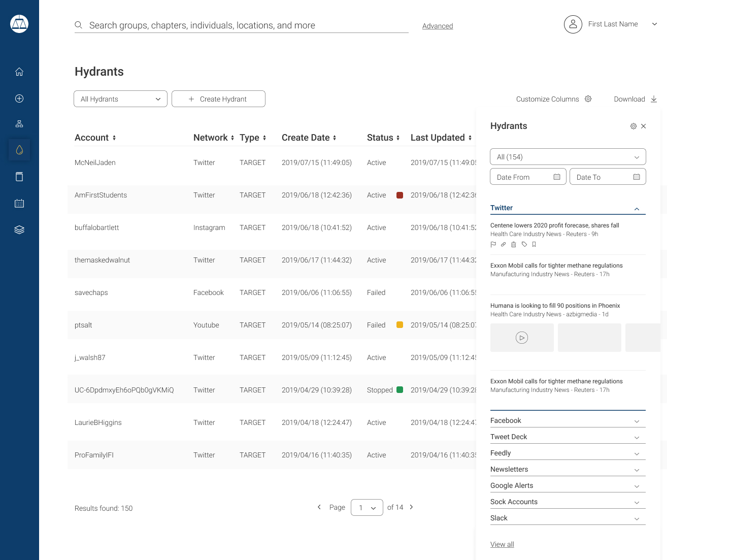
Task: Open Hydrants panel settings gear
Action: [x=634, y=126]
